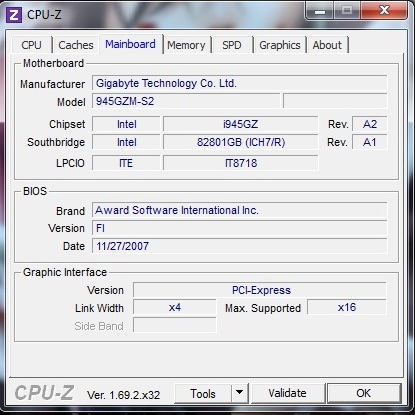Click the chipset revision A2
The image size is (415, 415).
370,124
